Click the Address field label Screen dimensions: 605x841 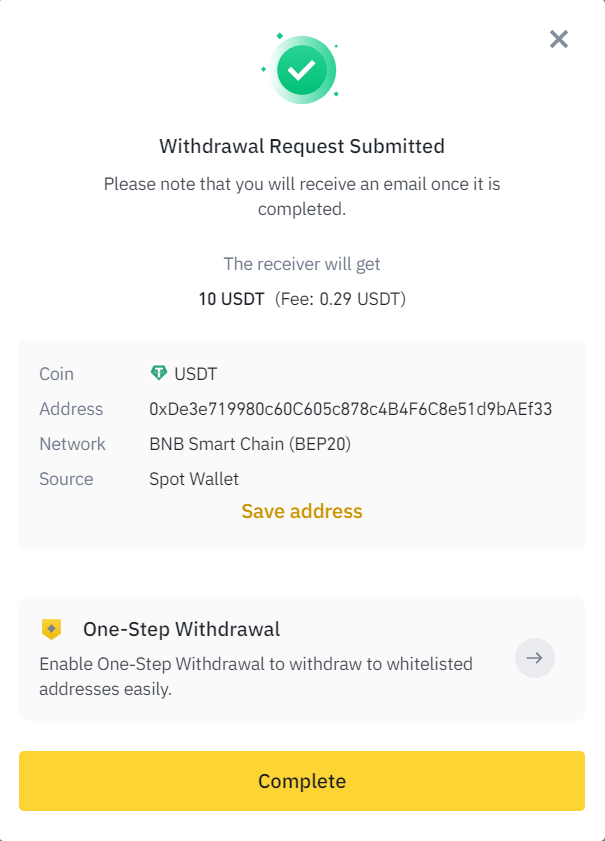coord(71,409)
